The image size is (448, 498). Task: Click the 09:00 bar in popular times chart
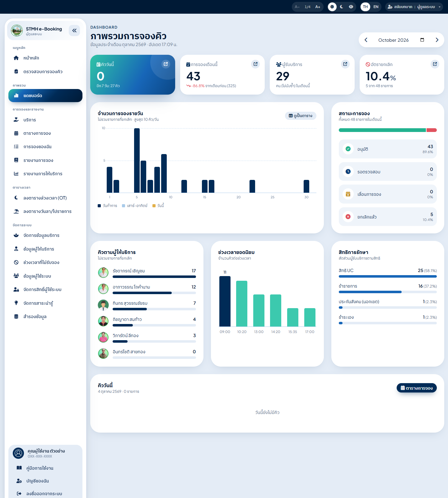tap(225, 301)
